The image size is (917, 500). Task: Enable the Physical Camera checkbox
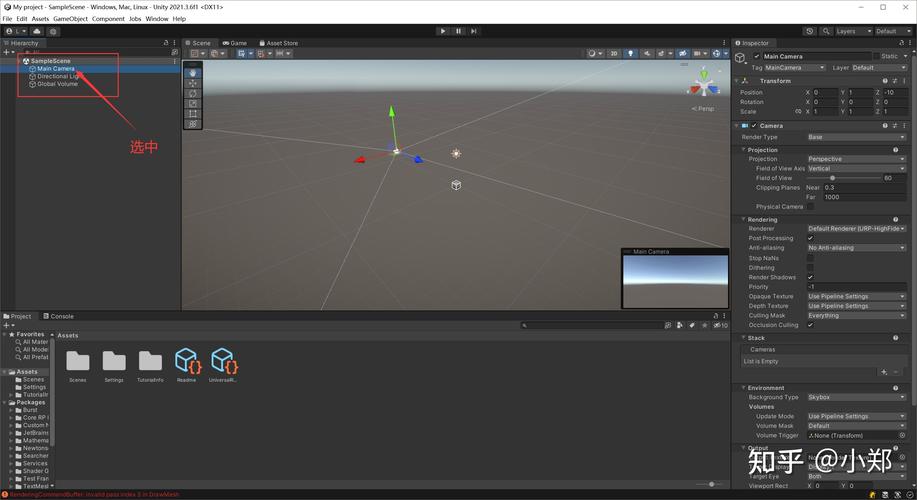[x=810, y=207]
